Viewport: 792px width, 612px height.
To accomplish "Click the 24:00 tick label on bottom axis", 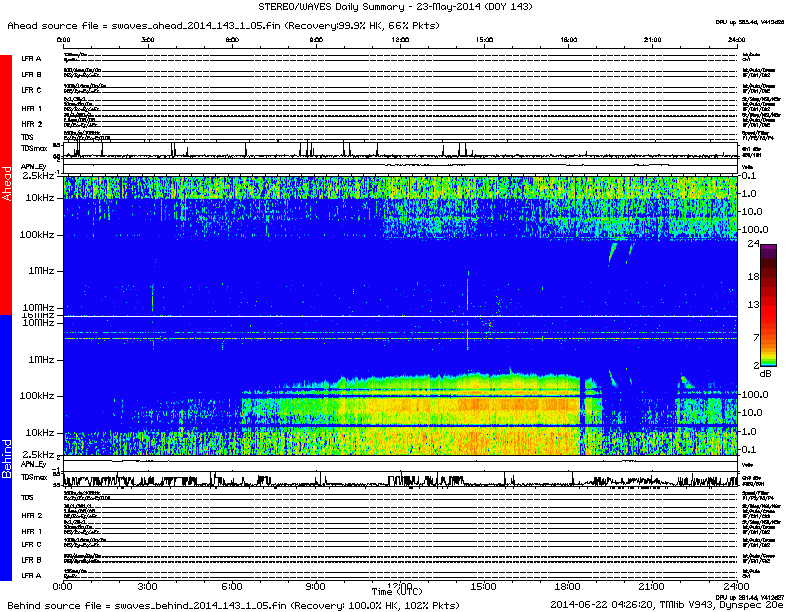I will coord(736,586).
